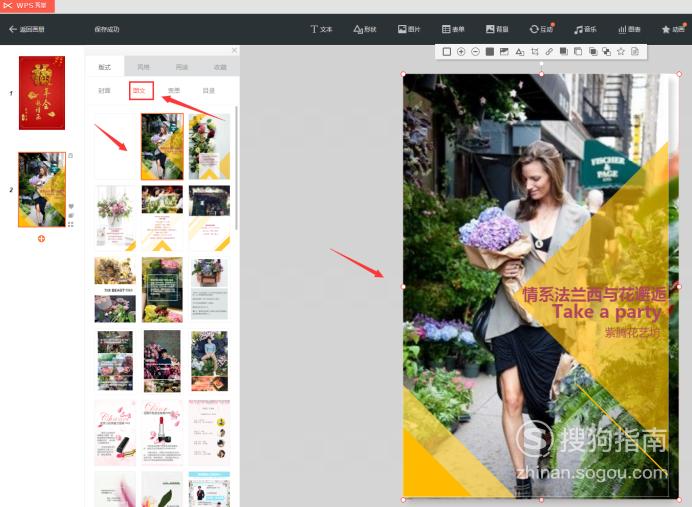Choose the flower box gray text template

(209, 289)
